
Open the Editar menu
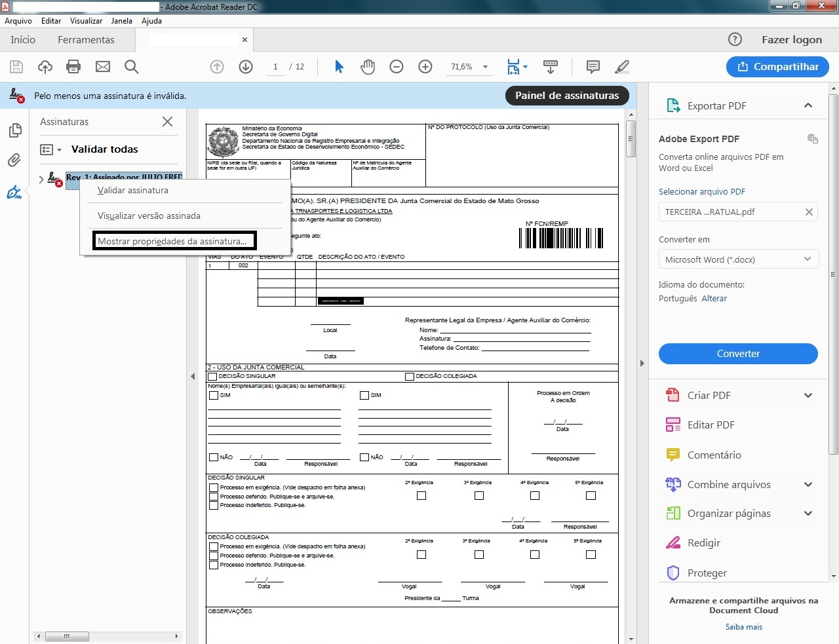51,21
